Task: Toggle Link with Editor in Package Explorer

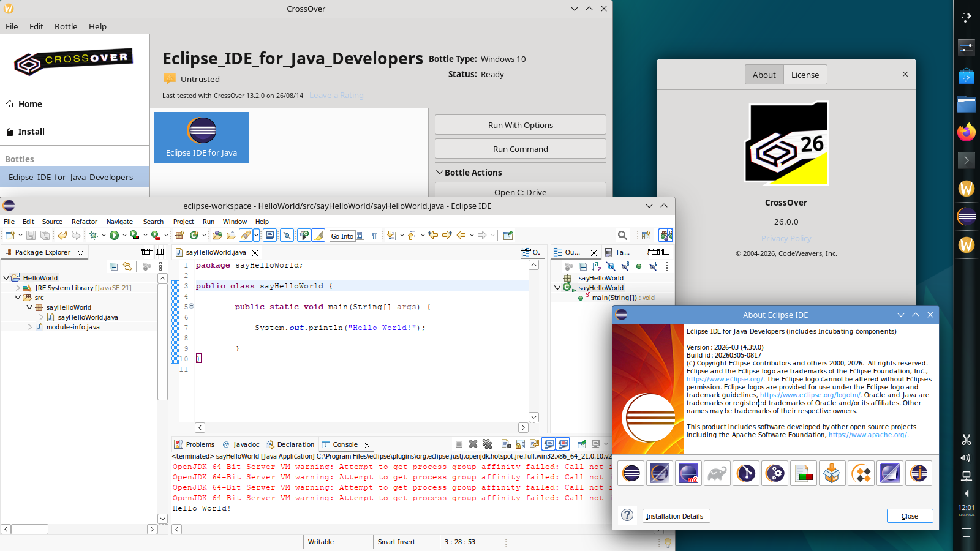Action: [127, 266]
